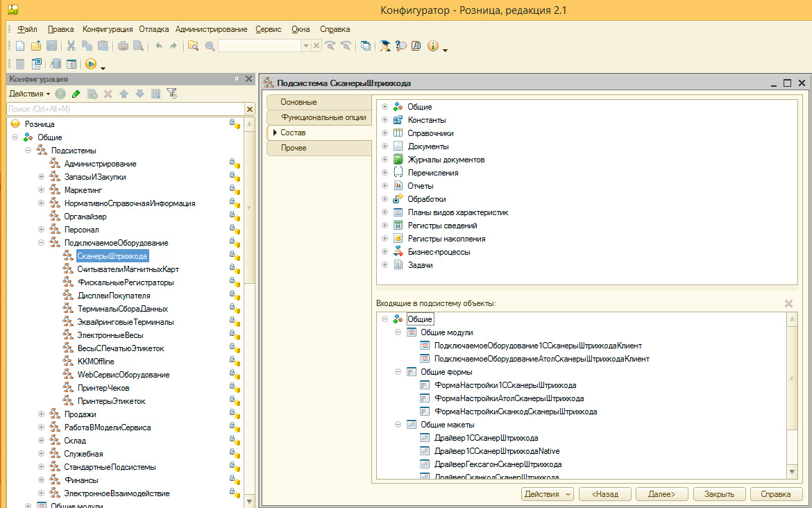Viewport: 812px width, 508px height.
Task: Expand the Справочники node in the Состав tree
Action: coord(384,133)
